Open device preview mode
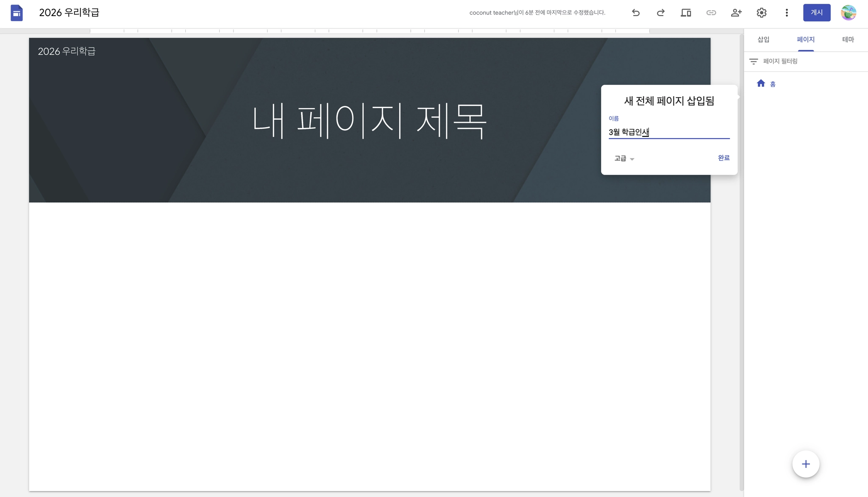868x497 pixels. [x=686, y=13]
